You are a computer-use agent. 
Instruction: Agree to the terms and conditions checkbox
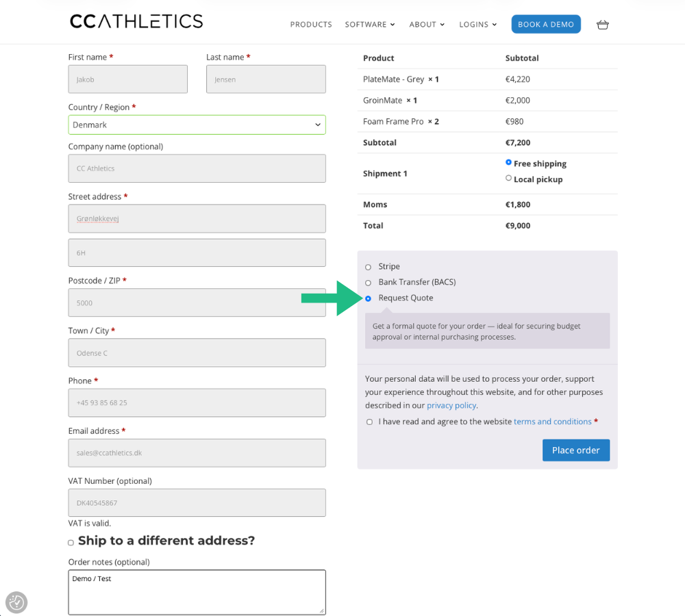(x=369, y=422)
